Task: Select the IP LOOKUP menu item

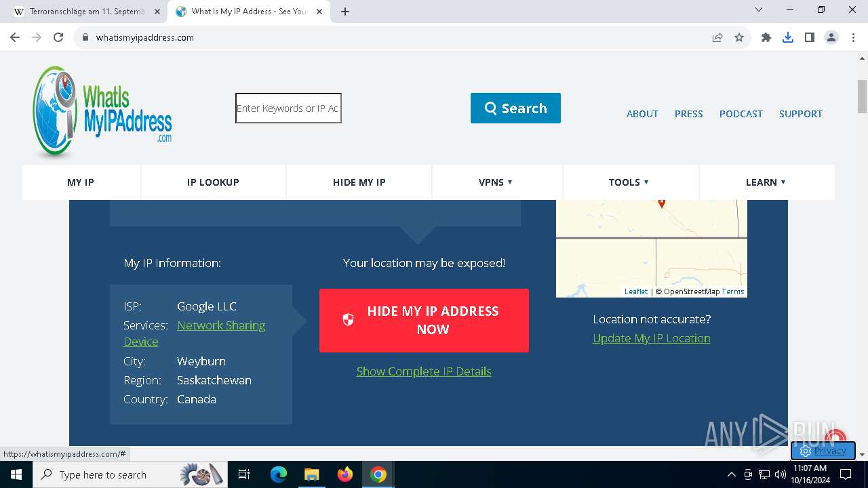Action: tap(213, 182)
